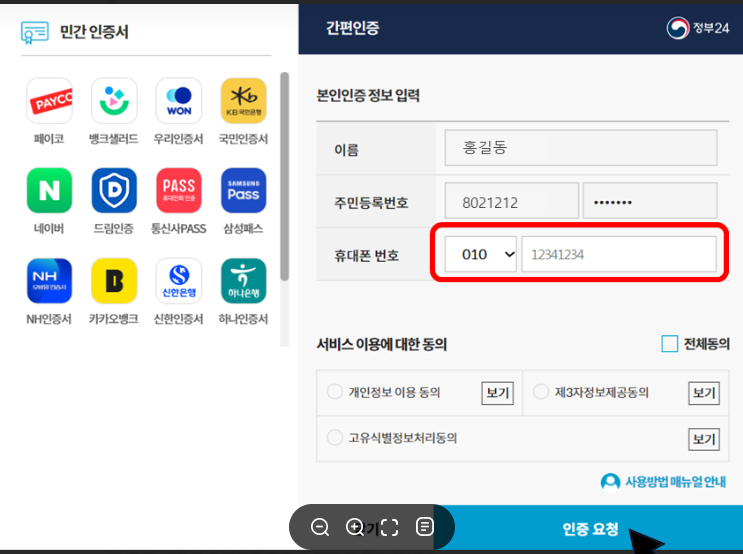Click the 본인인증 정보 입력 heading
743x554 pixels.
(368, 96)
